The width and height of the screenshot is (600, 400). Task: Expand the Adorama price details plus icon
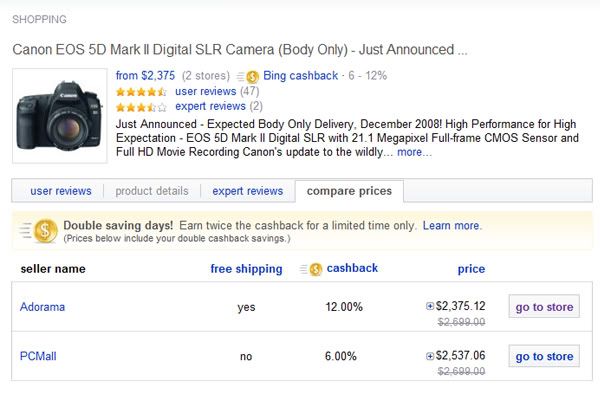pyautogui.click(x=430, y=307)
